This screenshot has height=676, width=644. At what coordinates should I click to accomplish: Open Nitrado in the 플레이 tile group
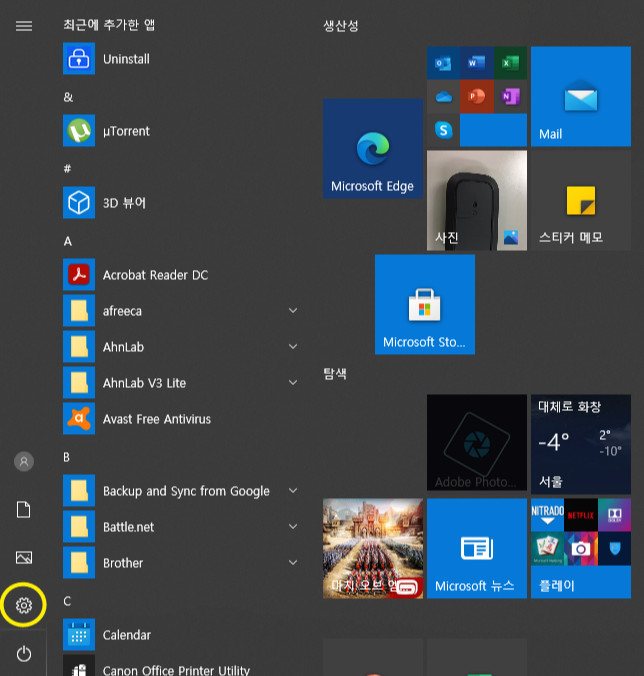point(547,515)
